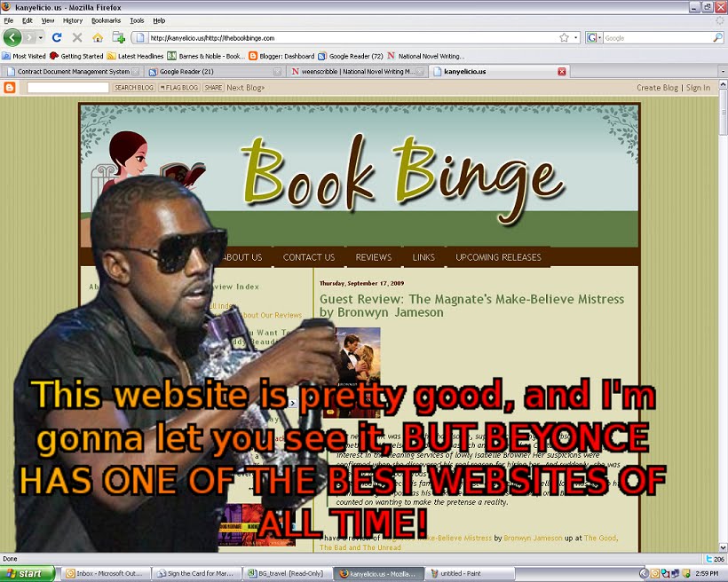728x582 pixels.
Task: Open the back/forward history dropdown arrow
Action: point(40,37)
